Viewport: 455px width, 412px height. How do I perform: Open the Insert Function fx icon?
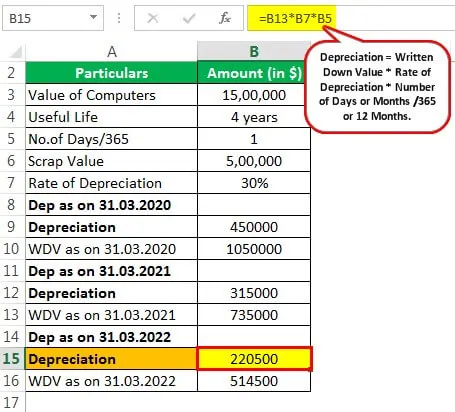(225, 18)
